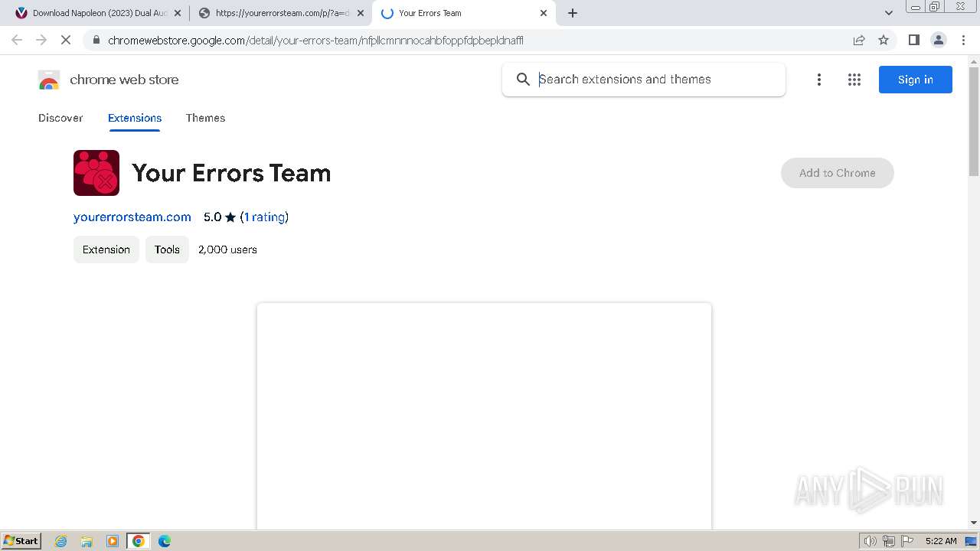The image size is (980, 551).
Task: Click the Chrome taskbar icon
Action: coord(139,541)
